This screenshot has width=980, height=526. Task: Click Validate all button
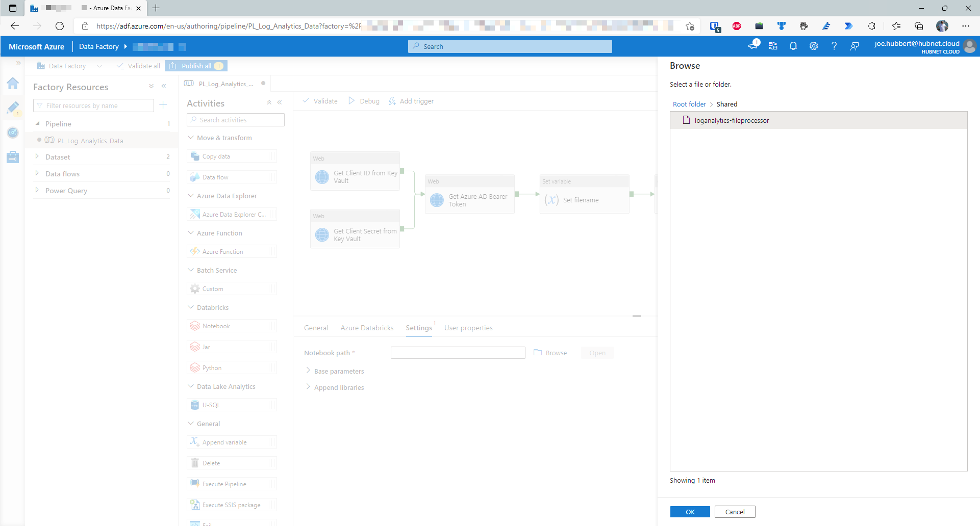[138, 66]
